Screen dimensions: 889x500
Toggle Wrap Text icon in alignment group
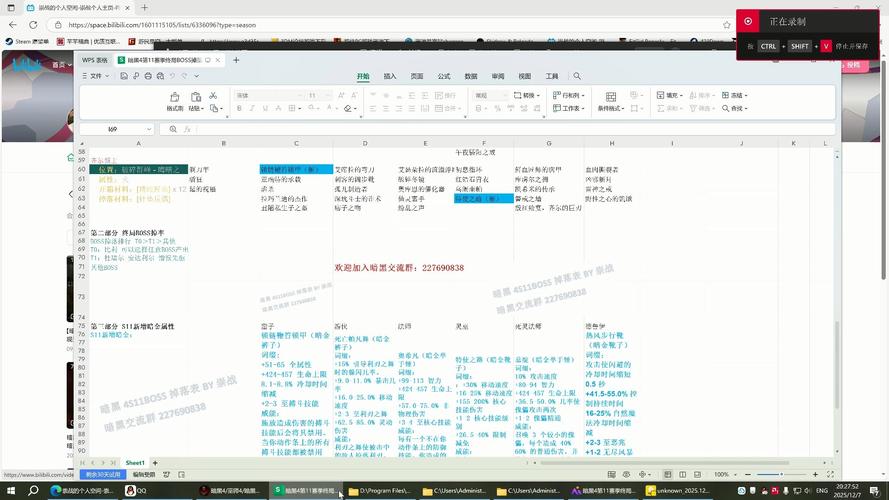point(438,95)
